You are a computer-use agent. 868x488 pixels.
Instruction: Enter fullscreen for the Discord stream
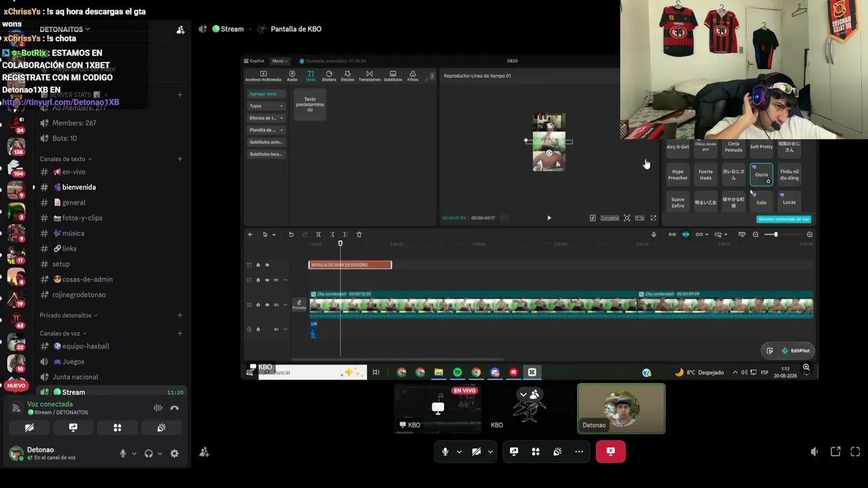tap(855, 452)
